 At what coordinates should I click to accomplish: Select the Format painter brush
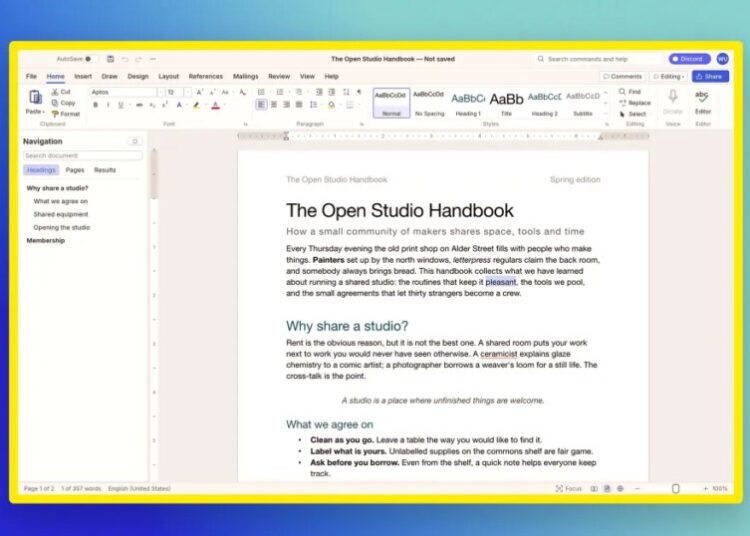click(55, 114)
